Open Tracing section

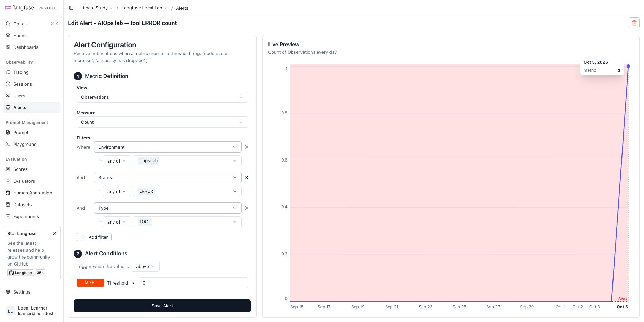click(x=32, y=72)
